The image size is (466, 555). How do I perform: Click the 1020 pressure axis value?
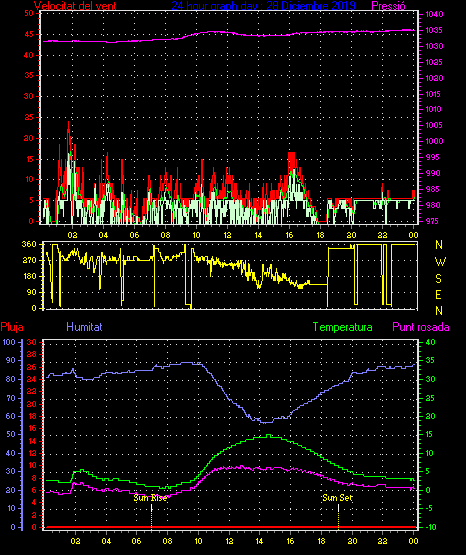(434, 78)
